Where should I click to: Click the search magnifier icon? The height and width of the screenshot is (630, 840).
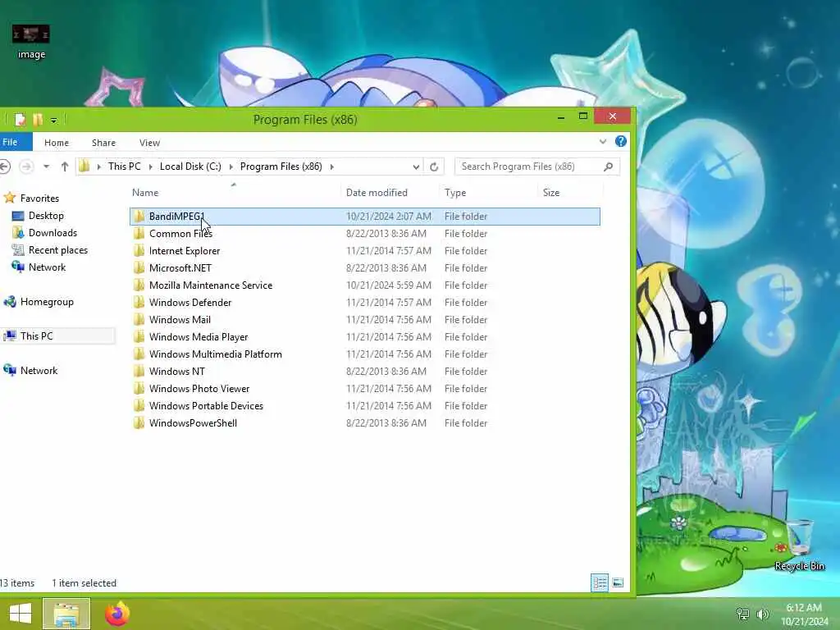(608, 167)
